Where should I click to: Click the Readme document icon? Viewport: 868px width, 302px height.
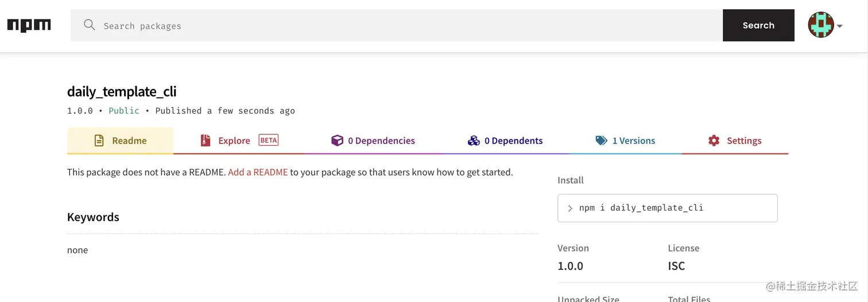(99, 141)
